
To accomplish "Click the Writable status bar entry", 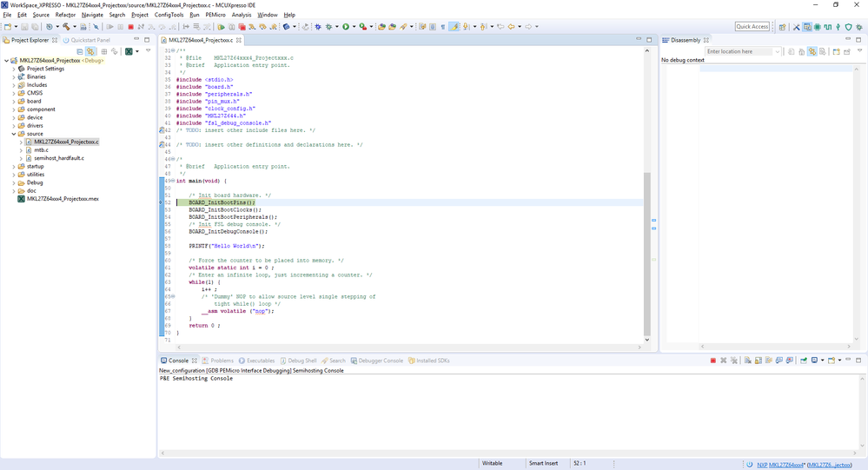I will (492, 463).
